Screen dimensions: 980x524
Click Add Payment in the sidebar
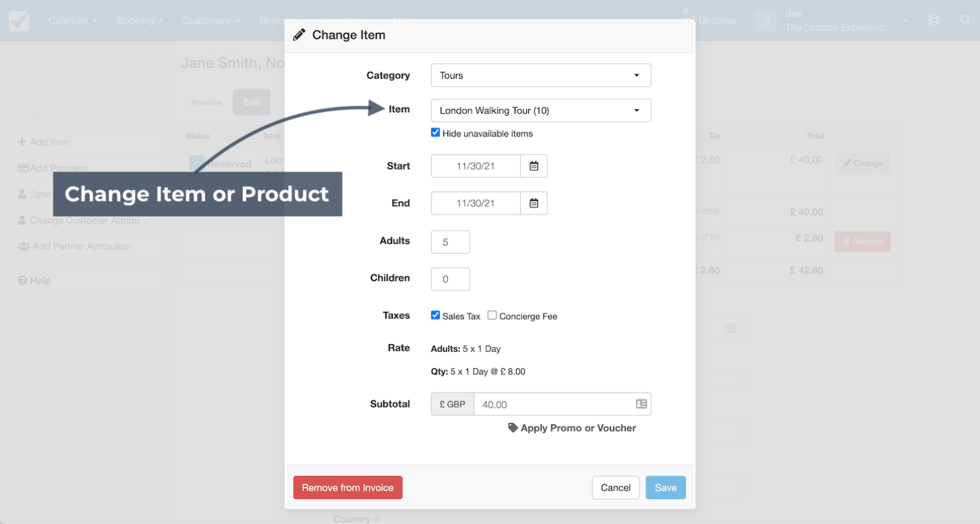[85, 168]
